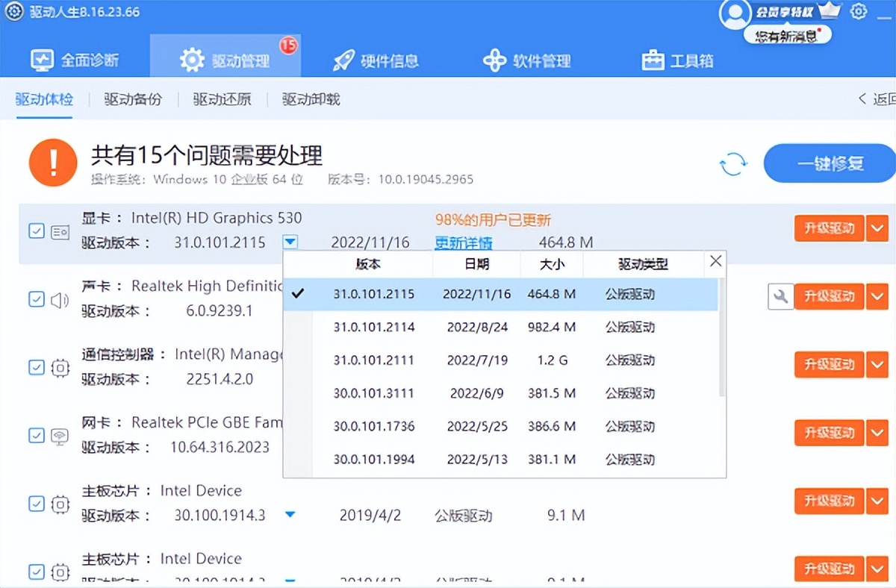Open the version dropdown for 主板芯片 driver
The height and width of the screenshot is (588, 896).
coord(290,513)
